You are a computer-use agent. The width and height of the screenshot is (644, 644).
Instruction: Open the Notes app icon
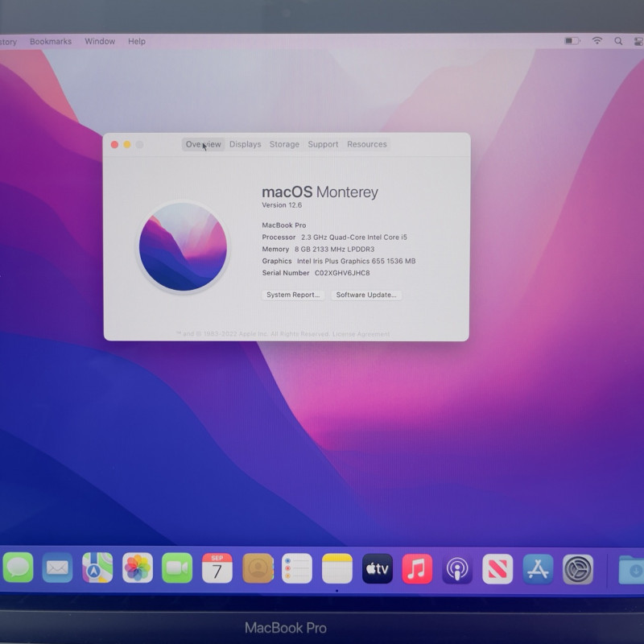click(337, 568)
